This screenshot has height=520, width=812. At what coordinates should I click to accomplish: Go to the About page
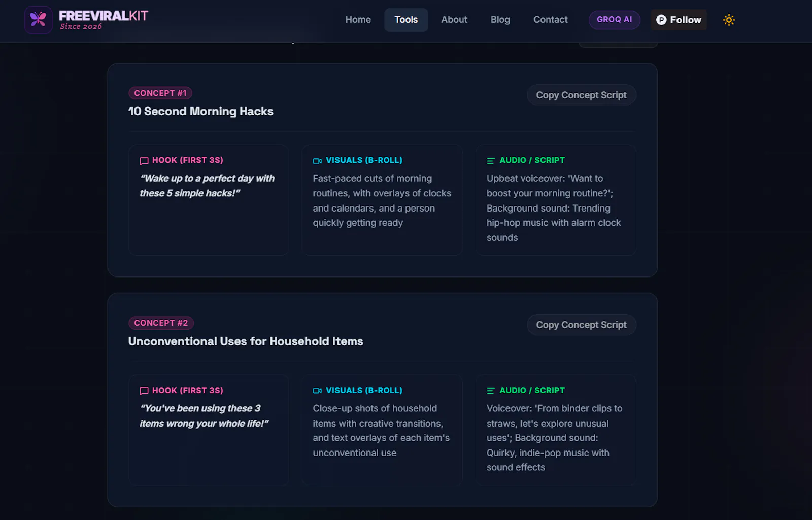[x=454, y=20]
